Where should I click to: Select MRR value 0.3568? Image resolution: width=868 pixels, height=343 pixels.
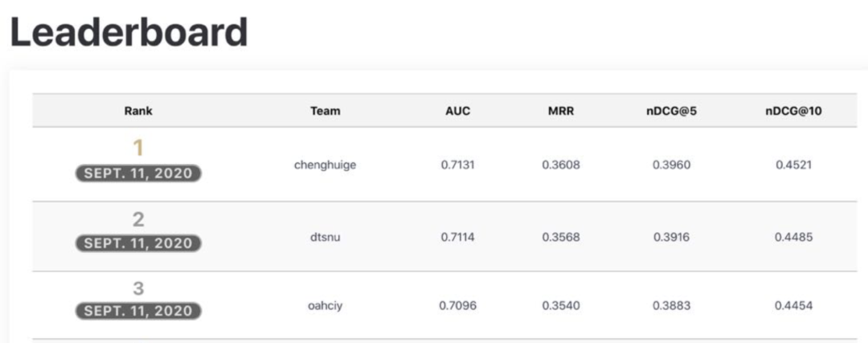(560, 237)
